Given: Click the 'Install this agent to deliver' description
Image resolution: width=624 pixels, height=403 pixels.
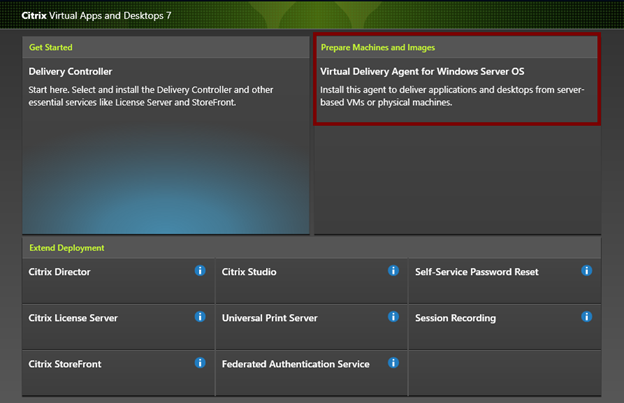Looking at the screenshot, I should (452, 96).
